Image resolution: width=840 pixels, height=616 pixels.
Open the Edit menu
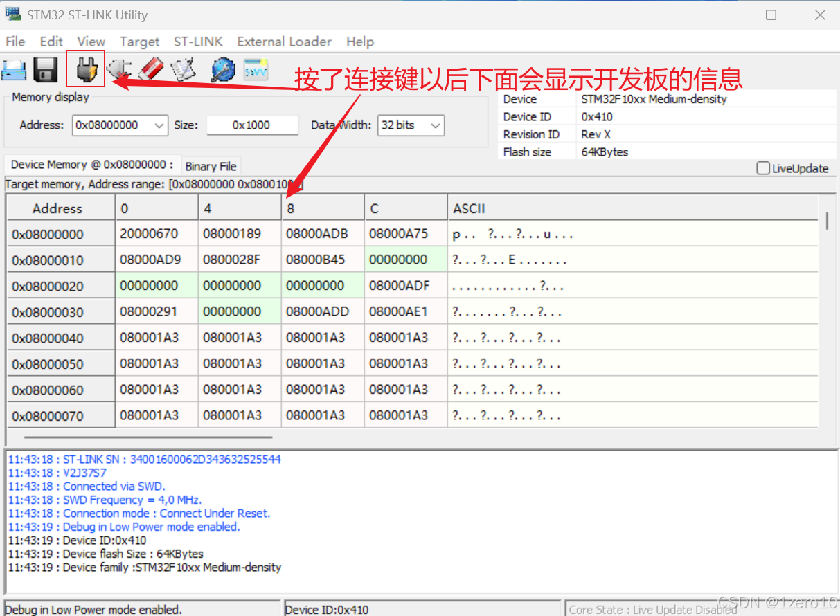[51, 42]
